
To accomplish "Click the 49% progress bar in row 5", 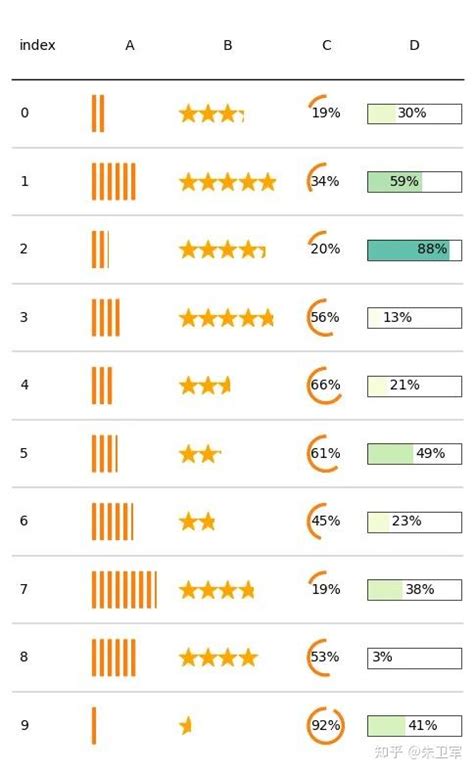I will (414, 454).
